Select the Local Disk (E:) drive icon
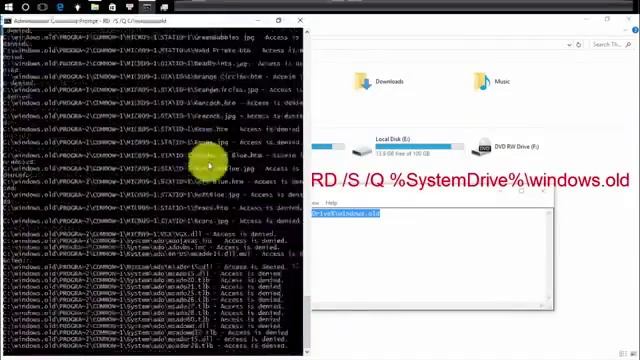This screenshot has width=640, height=360. pyautogui.click(x=362, y=150)
